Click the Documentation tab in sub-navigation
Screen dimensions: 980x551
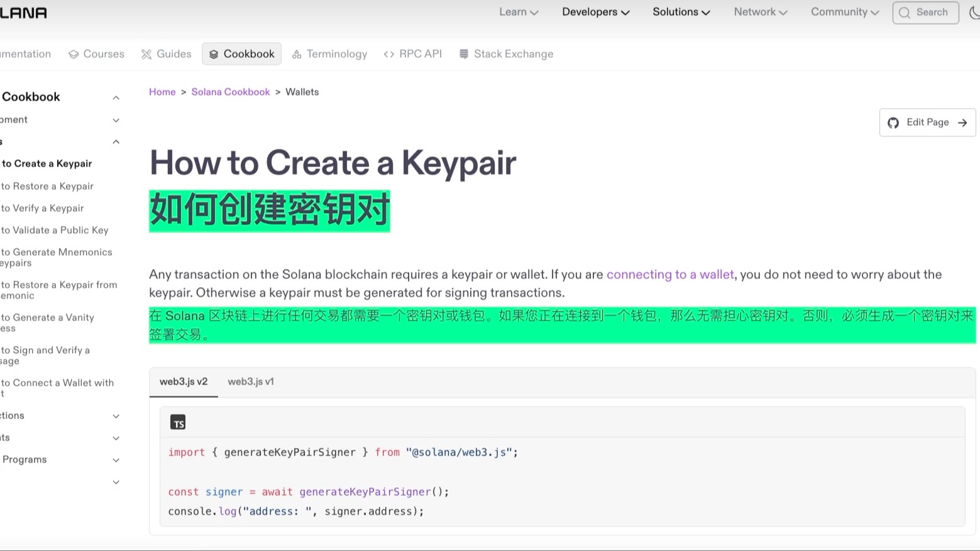[x=26, y=54]
